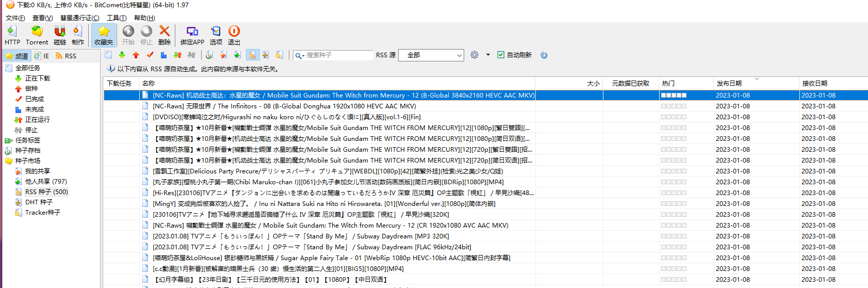Viewport: 868px width, 288px height.
Task: Toggle the favorites (收藏夹) star button
Action: (103, 35)
